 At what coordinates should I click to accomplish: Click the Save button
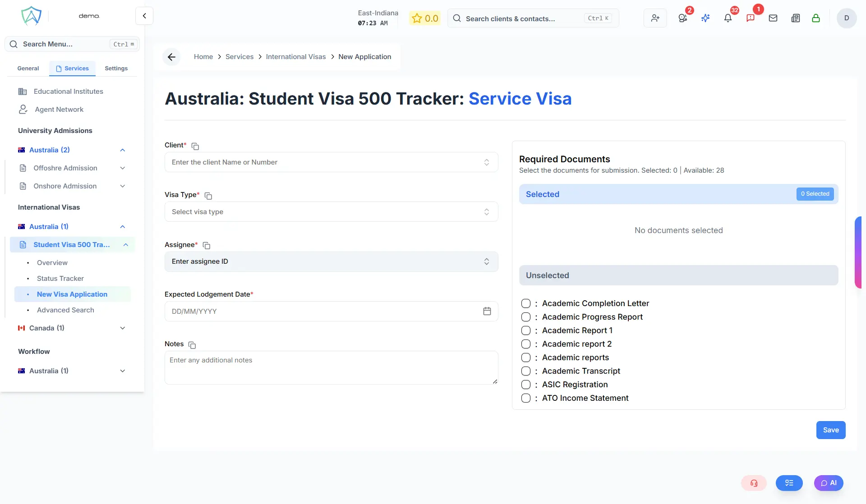pyautogui.click(x=830, y=430)
